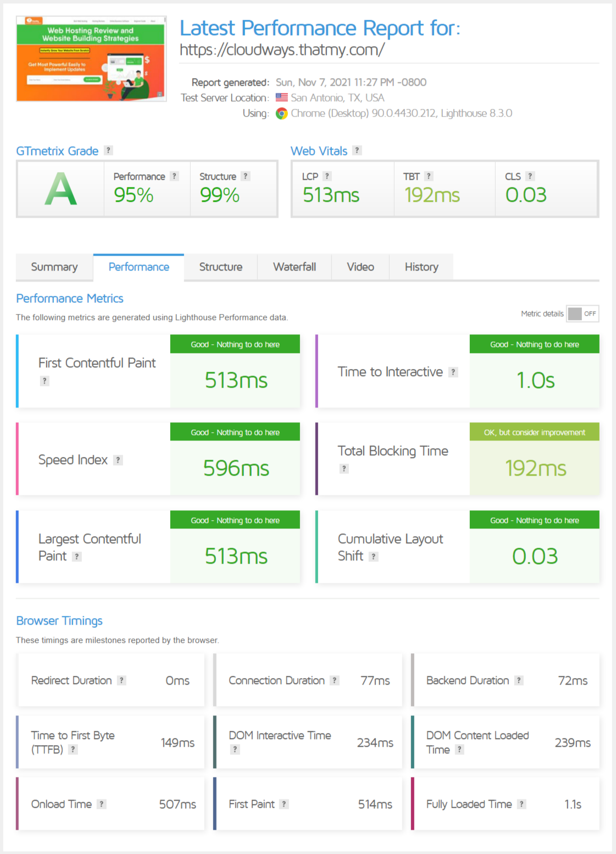This screenshot has height=854, width=616.
Task: Open DOM Content Loaded Time help icon
Action: [460, 750]
